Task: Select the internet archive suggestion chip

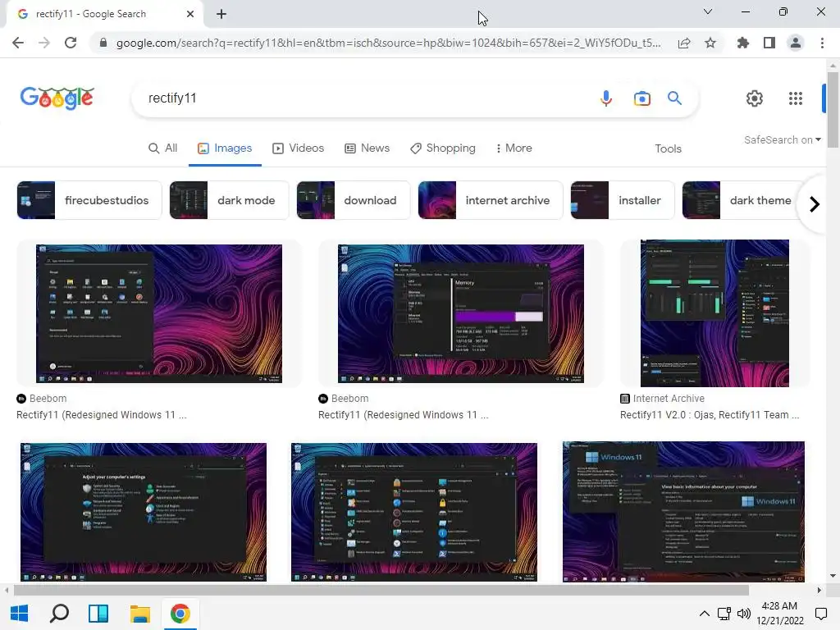Action: click(x=491, y=200)
